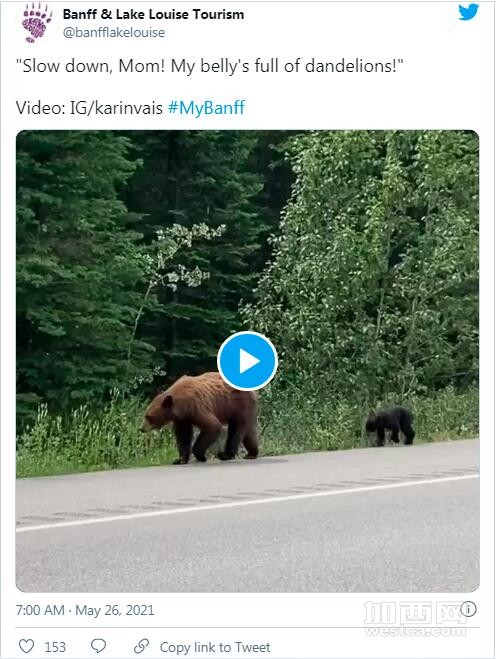Click the "Slow down, Mom!" tweet text
Viewport: 496px width, 659px height.
[x=209, y=66]
